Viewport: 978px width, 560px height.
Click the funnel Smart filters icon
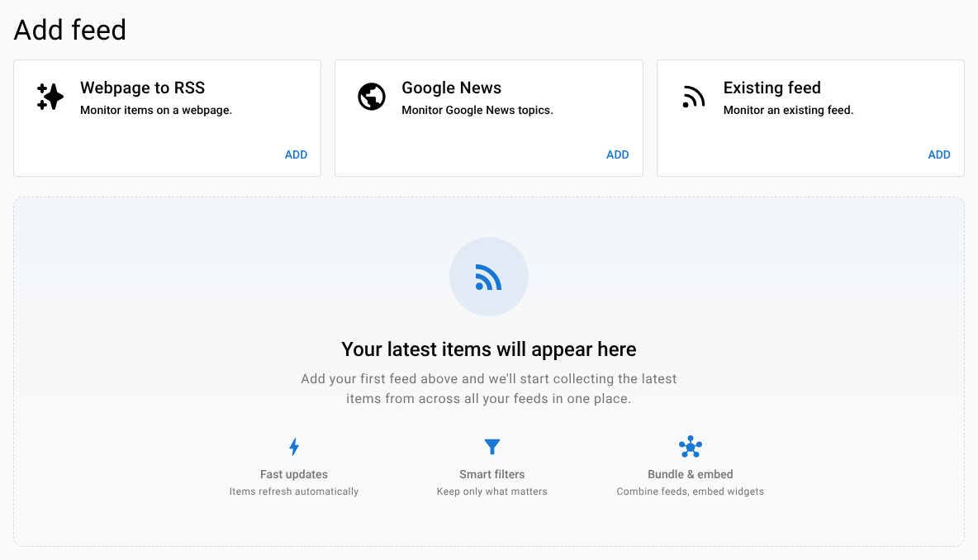(492, 447)
